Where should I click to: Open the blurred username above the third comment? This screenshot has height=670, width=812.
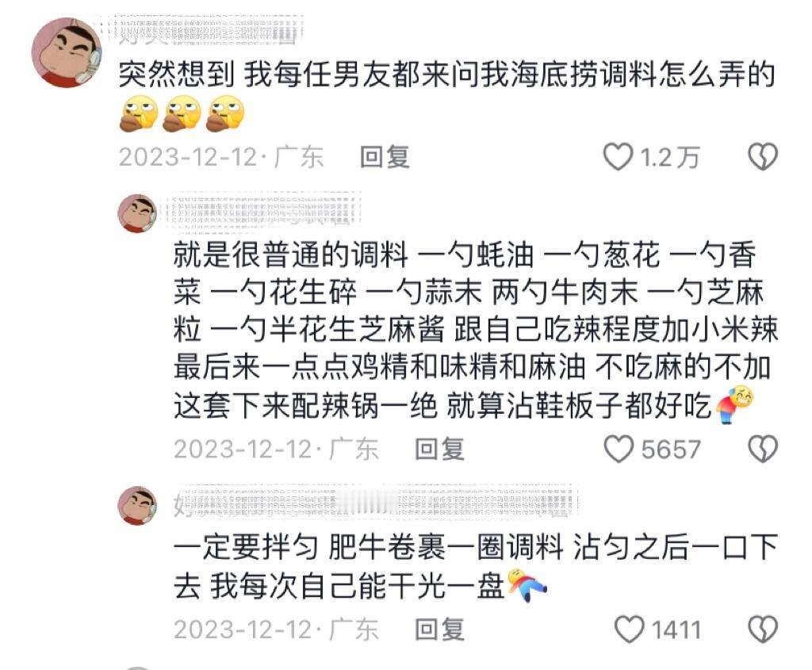click(375, 501)
